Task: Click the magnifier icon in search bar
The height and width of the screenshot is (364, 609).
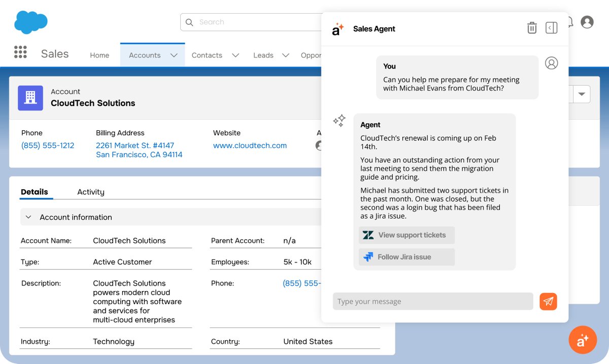Action: [189, 22]
